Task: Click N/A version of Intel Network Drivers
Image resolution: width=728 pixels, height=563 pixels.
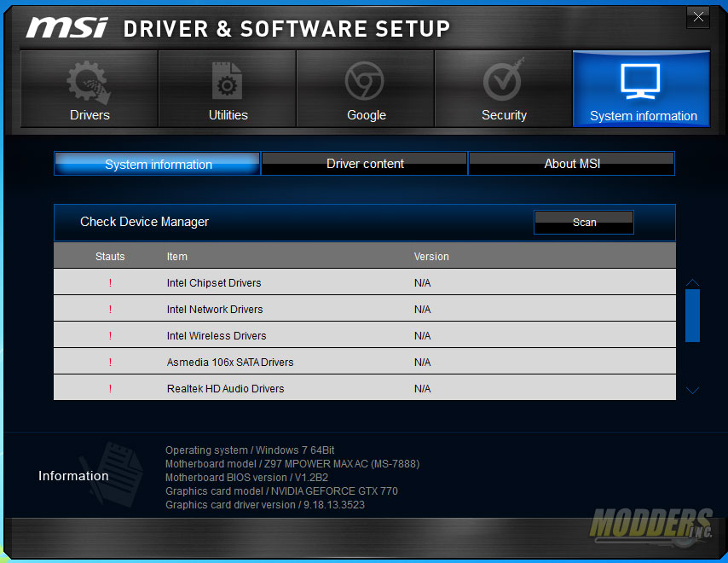Action: coord(423,310)
